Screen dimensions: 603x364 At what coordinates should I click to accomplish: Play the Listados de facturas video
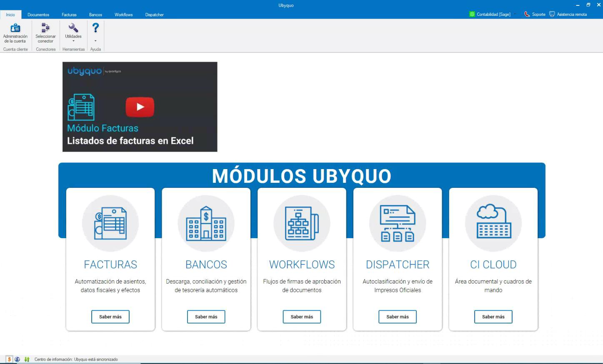(x=140, y=107)
